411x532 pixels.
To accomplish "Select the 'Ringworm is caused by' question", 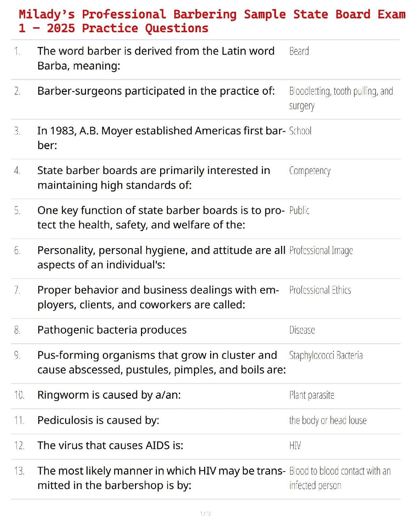I will tap(109, 395).
